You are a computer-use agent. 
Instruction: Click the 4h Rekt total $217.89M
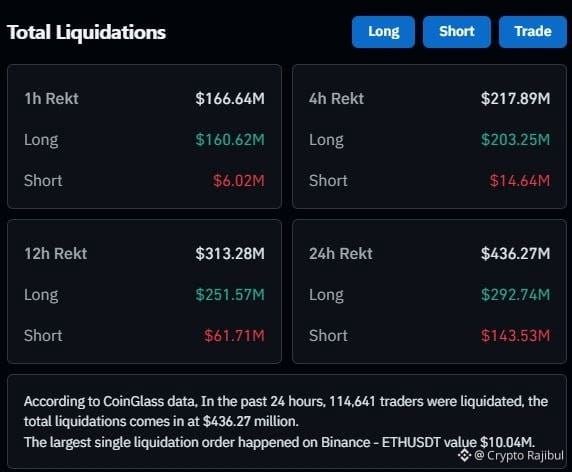(x=515, y=98)
